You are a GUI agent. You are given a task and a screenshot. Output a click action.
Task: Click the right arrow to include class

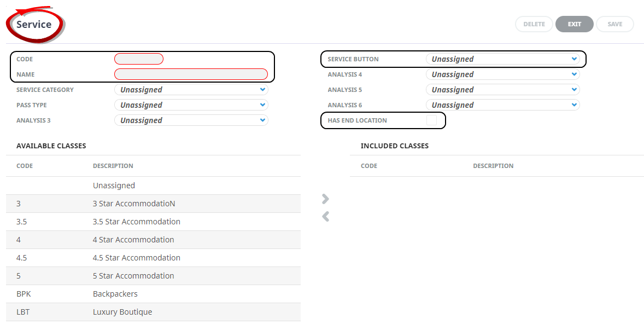point(326,199)
